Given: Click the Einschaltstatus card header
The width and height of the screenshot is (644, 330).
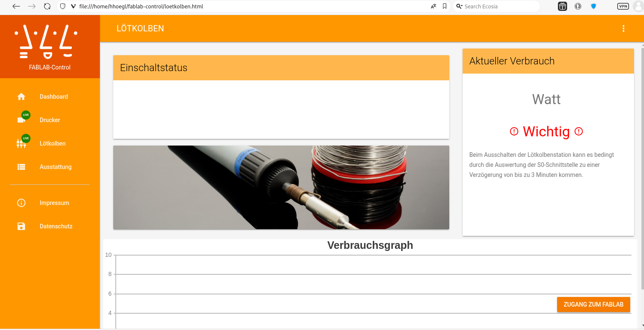Looking at the screenshot, I should tap(281, 68).
